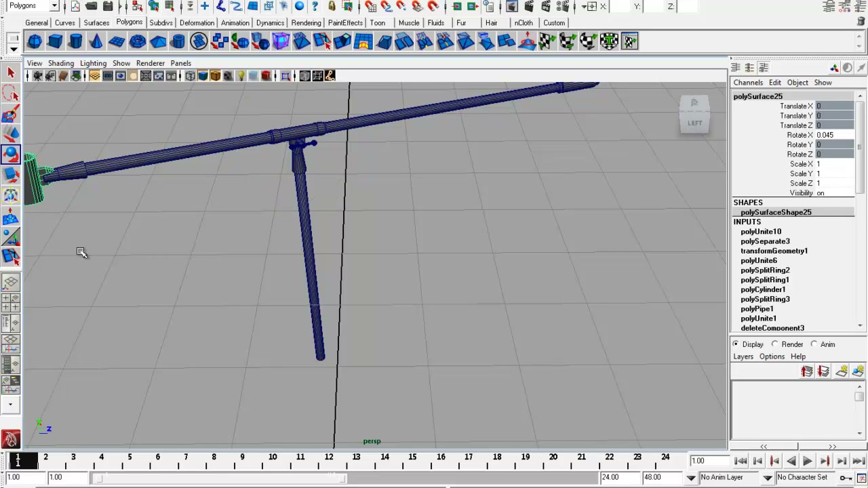The height and width of the screenshot is (488, 868).
Task: Open the Channels menu in channel box
Action: (x=748, y=83)
